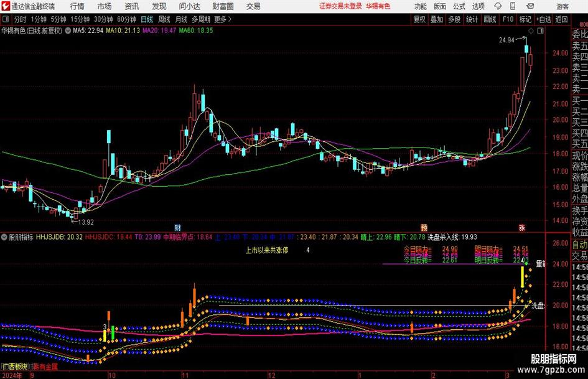The width and height of the screenshot is (588, 379).
Task: Click the 24.94 high price label
Action: [506, 40]
